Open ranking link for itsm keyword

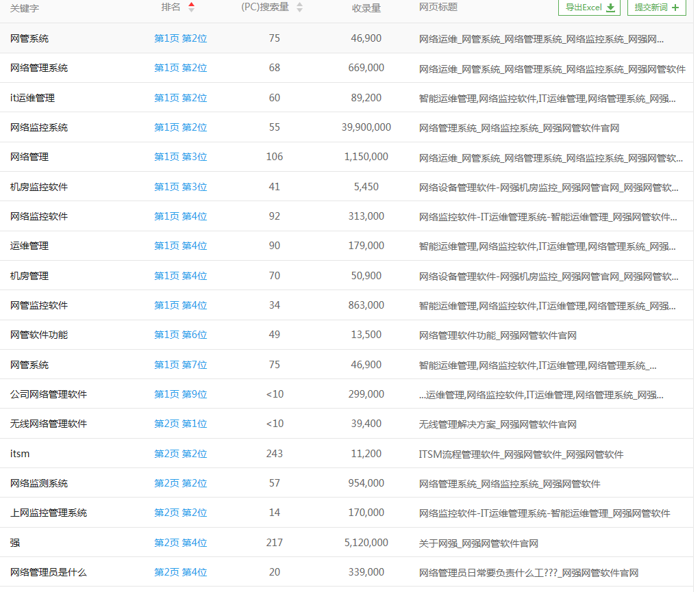tap(180, 454)
